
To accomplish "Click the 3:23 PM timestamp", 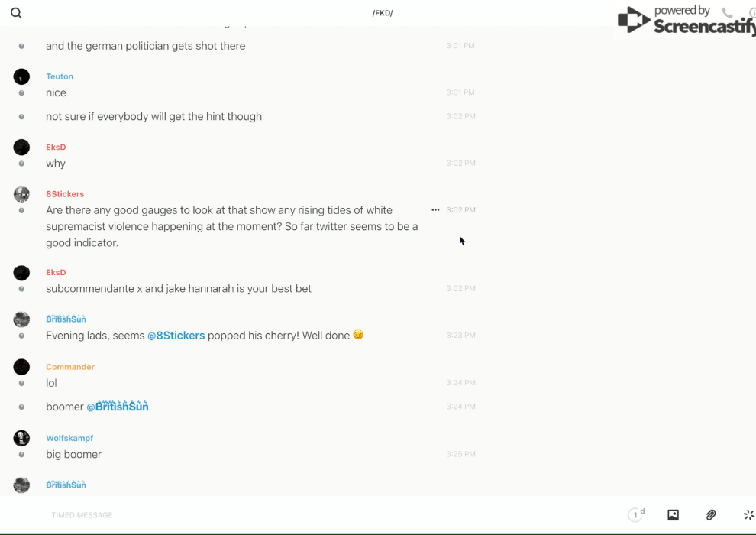I will 460,336.
